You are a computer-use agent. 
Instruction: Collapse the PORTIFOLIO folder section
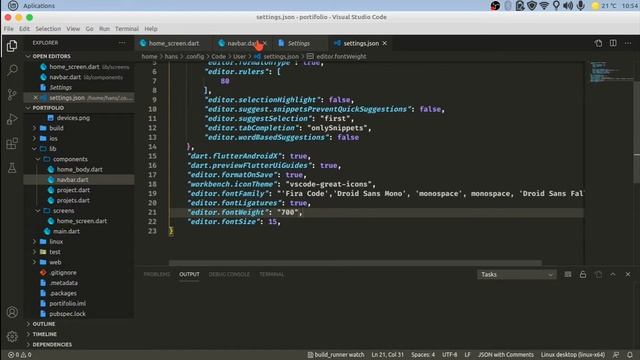tap(28, 108)
